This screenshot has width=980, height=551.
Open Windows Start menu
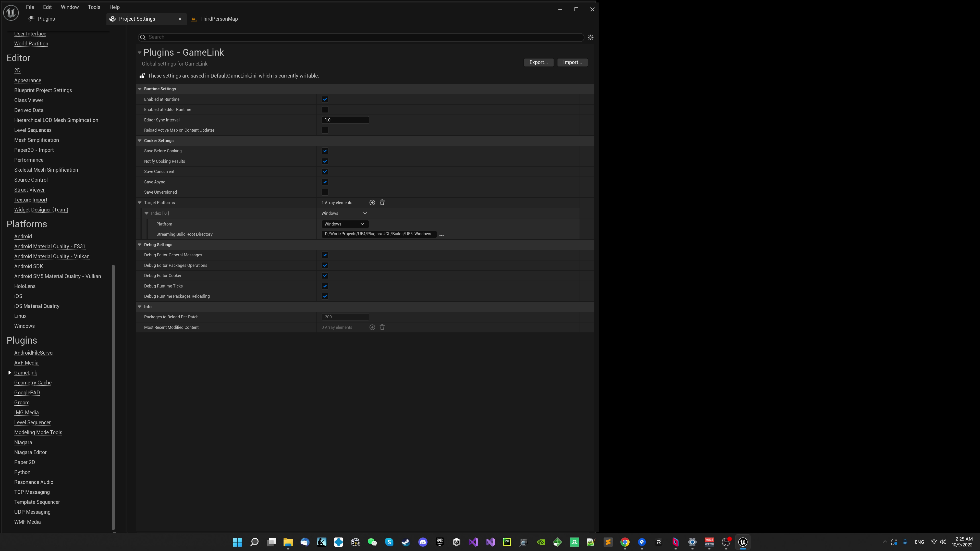[237, 542]
